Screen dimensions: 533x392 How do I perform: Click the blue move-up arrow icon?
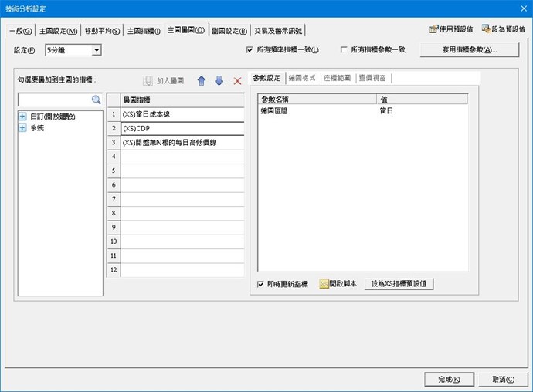(x=202, y=81)
